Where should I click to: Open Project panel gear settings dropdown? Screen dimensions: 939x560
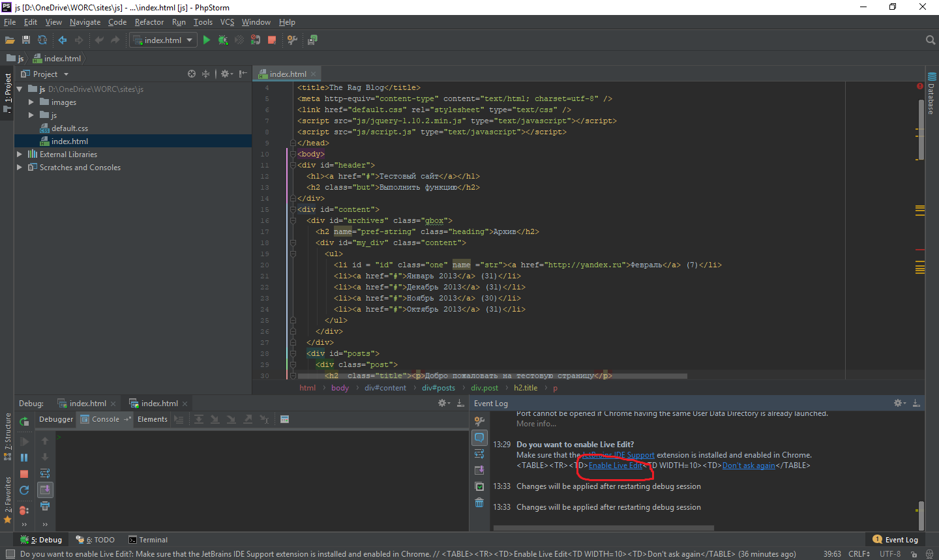[226, 74]
